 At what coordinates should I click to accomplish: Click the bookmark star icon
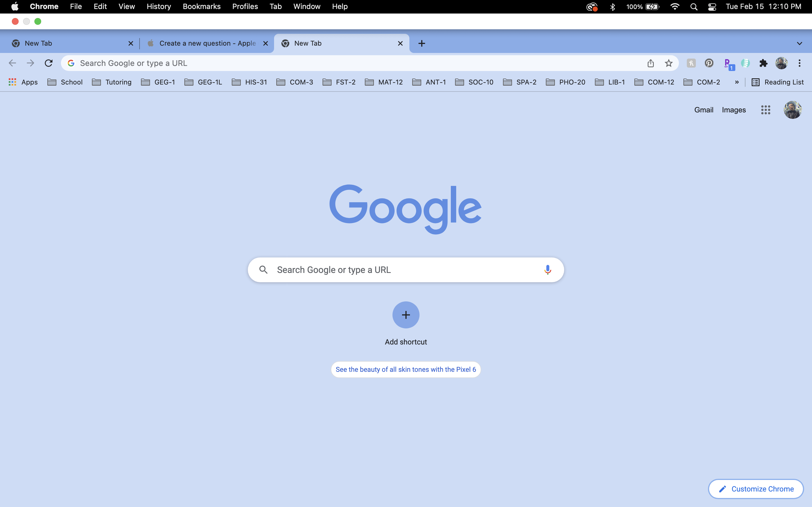tap(668, 63)
